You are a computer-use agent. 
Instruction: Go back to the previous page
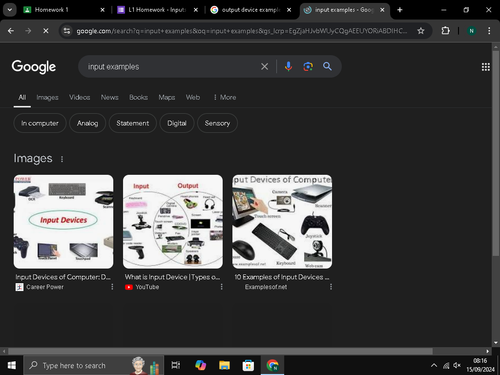click(x=11, y=31)
